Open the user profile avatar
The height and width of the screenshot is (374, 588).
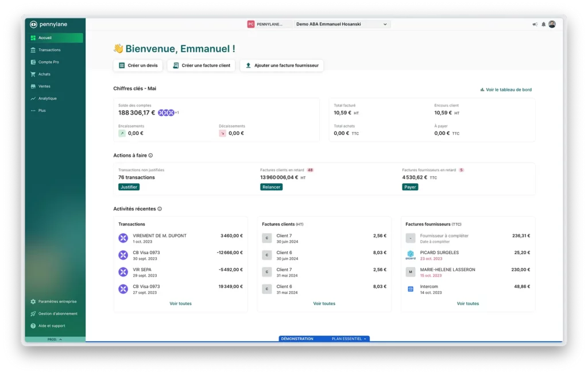click(552, 24)
